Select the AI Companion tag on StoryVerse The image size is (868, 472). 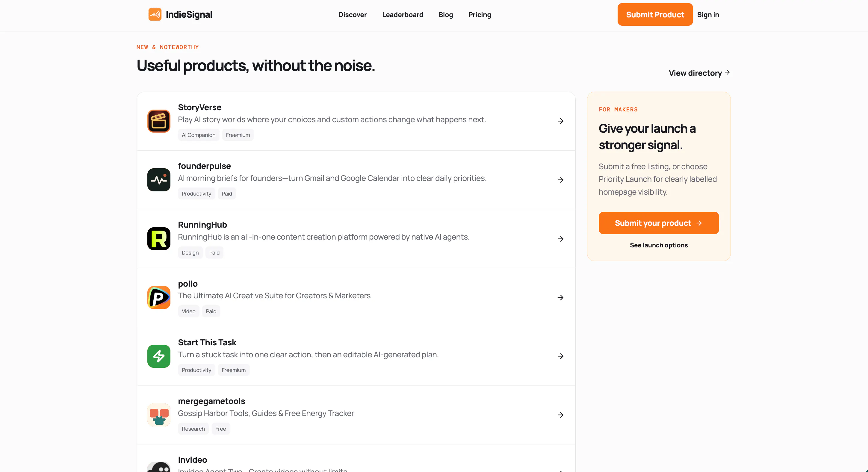click(199, 135)
